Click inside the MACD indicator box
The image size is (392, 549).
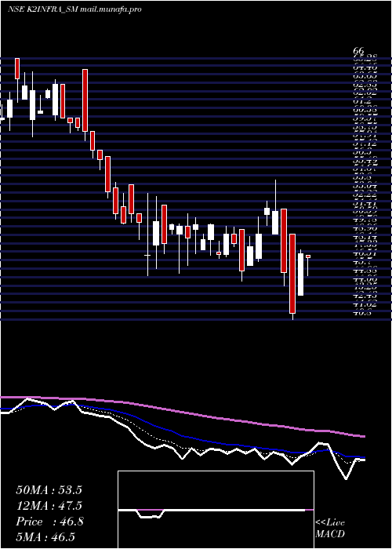(x=216, y=510)
